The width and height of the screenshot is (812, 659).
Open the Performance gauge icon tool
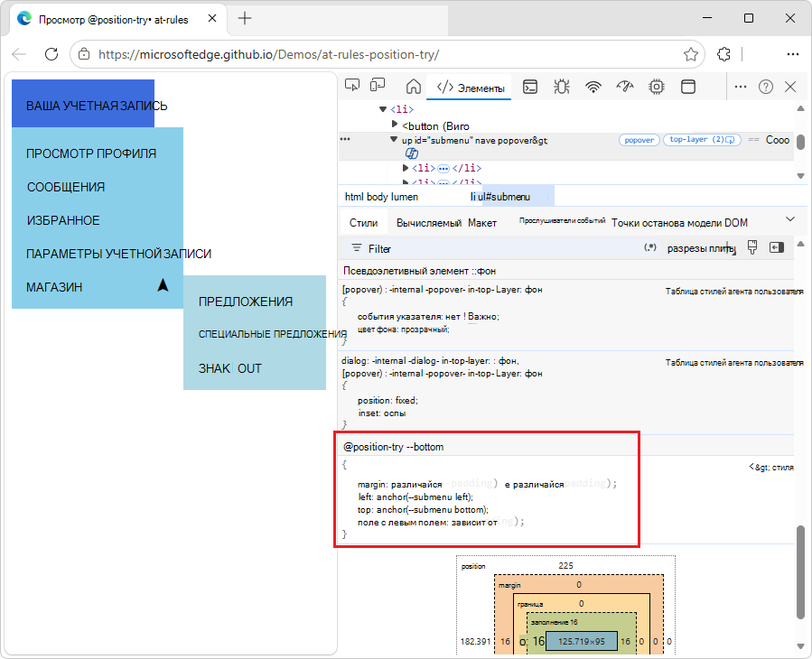click(625, 87)
